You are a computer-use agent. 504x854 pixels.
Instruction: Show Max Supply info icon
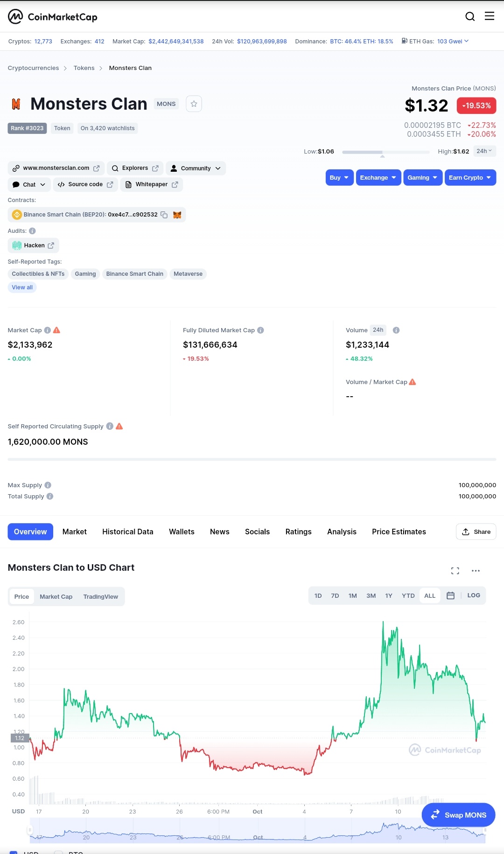click(48, 485)
